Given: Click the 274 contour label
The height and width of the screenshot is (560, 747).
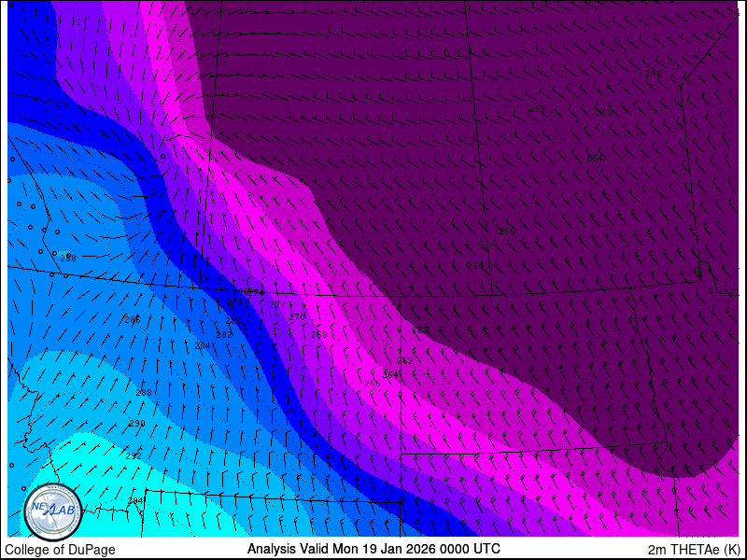Looking at the screenshot, I should [256, 292].
